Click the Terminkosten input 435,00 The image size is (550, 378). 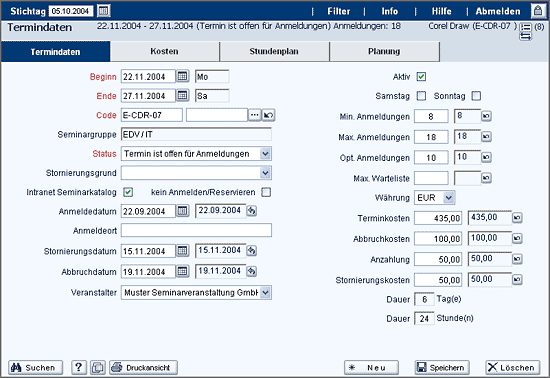pos(438,218)
